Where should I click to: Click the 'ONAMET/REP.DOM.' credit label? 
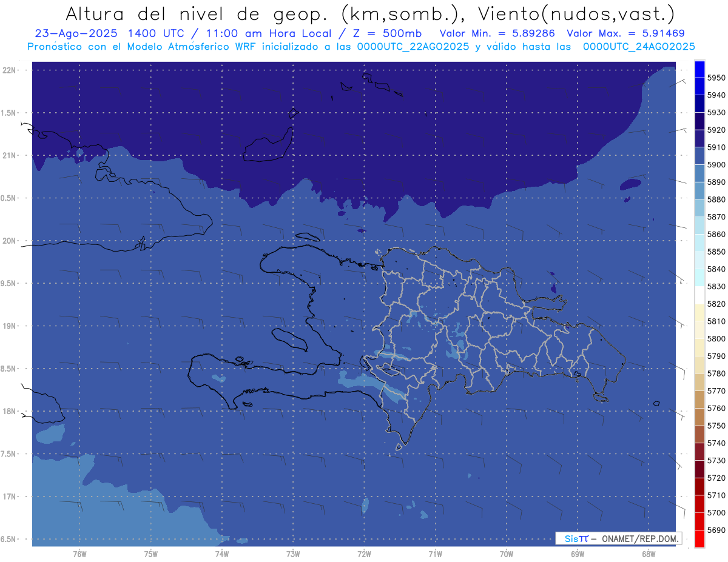639,538
